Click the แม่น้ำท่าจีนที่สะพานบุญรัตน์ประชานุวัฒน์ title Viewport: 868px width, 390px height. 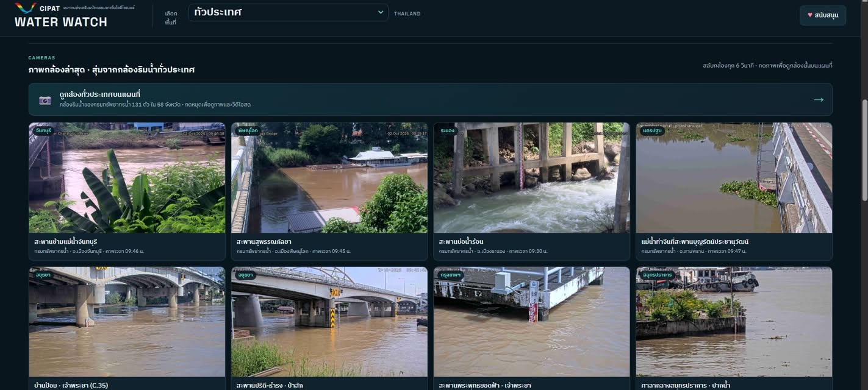(x=695, y=242)
